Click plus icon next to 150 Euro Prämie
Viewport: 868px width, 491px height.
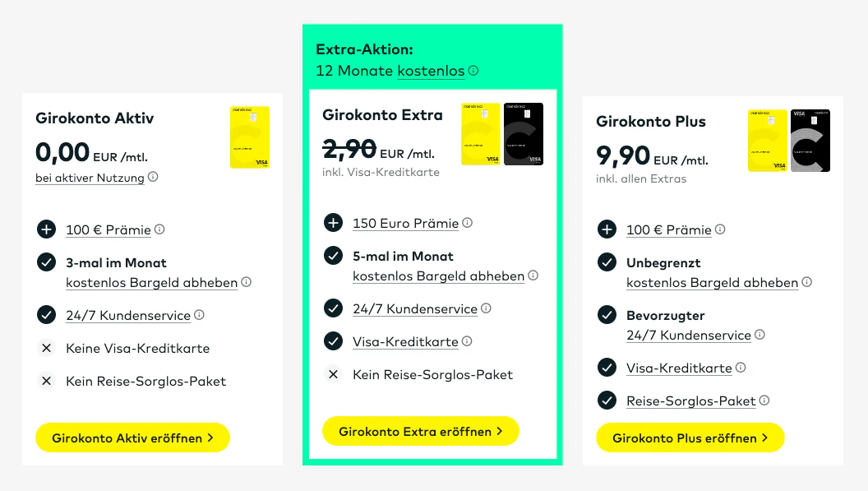[x=333, y=223]
